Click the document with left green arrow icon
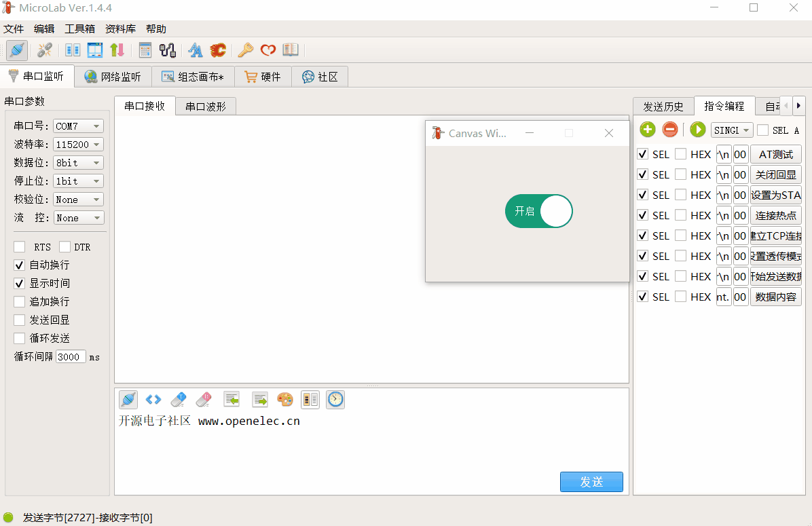This screenshot has height=526, width=812. tap(232, 400)
